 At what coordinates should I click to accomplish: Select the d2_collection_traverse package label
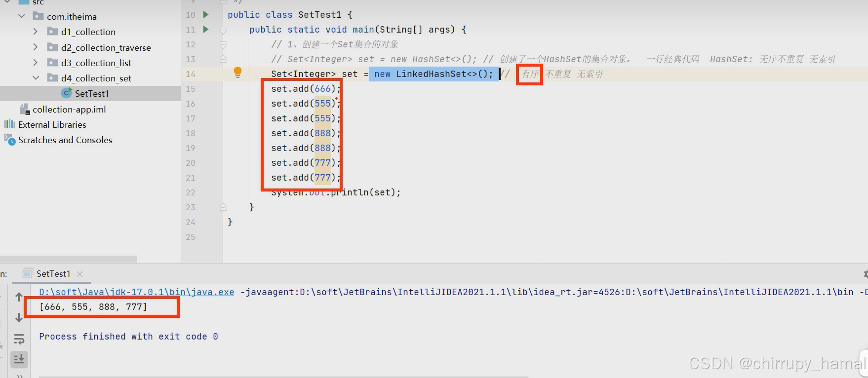106,48
